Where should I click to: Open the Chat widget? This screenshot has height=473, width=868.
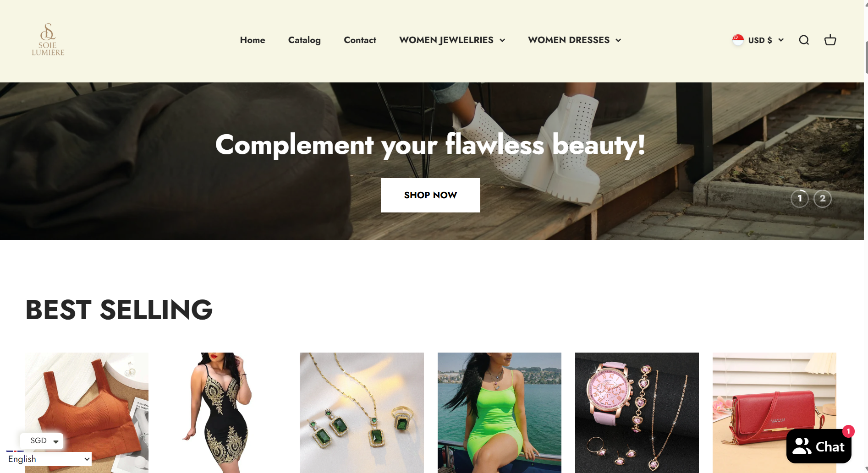[819, 446]
